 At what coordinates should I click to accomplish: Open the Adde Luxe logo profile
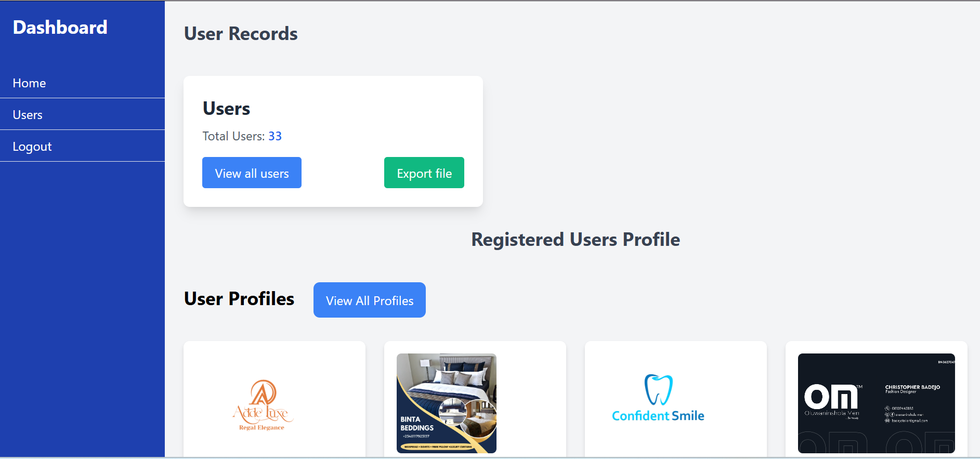[x=263, y=405]
